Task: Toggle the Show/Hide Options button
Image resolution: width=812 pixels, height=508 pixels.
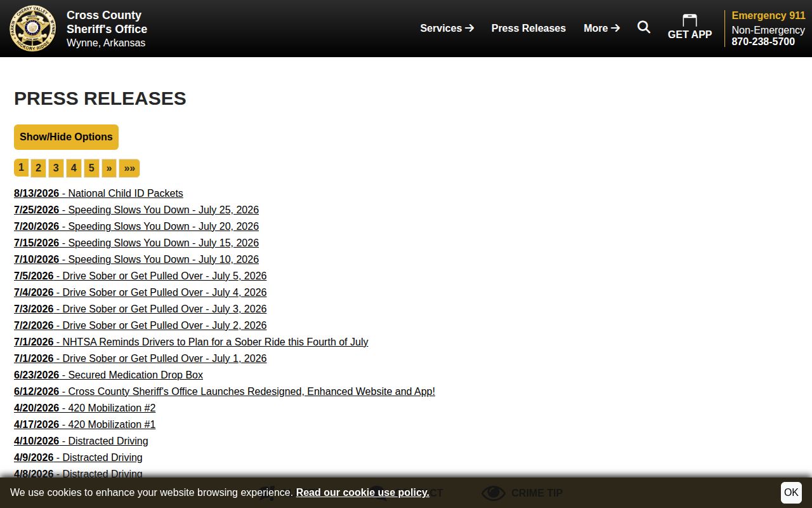Action: (66, 137)
